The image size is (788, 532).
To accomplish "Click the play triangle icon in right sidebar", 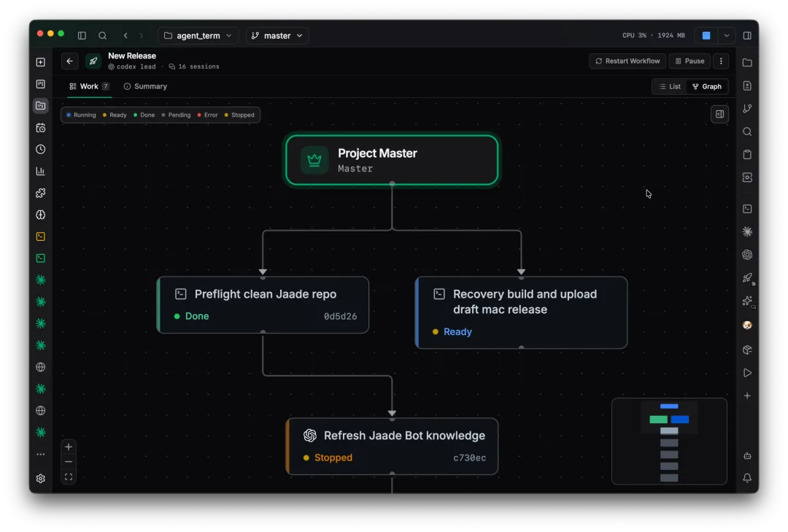I will (x=747, y=373).
